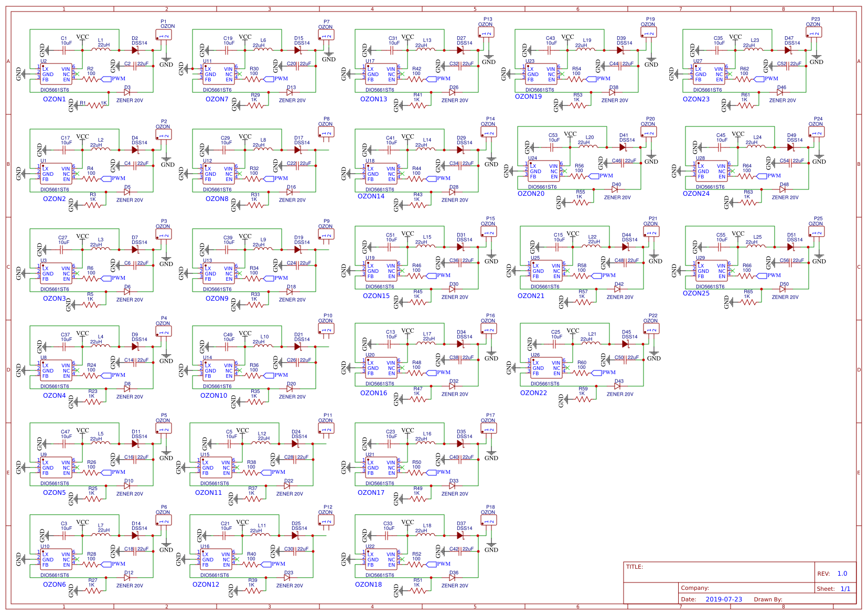Click the D3 zener diode symbol

(x=126, y=92)
